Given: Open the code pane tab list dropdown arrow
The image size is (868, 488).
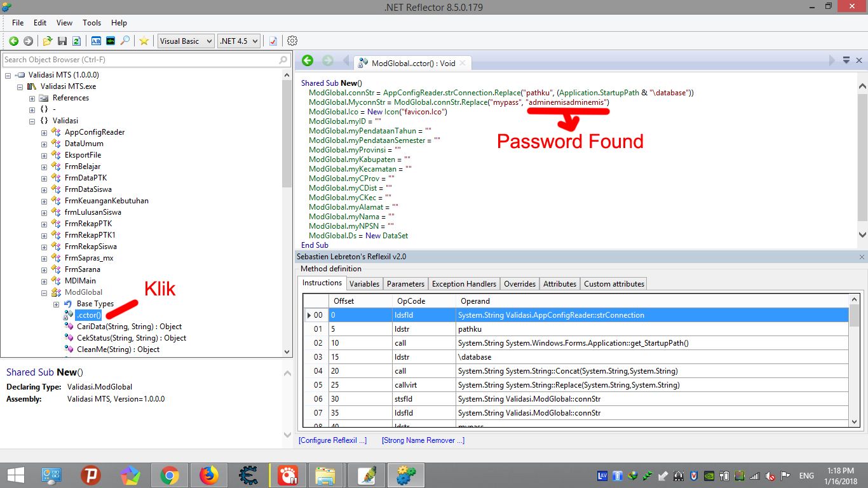Looking at the screenshot, I should pos(846,60).
